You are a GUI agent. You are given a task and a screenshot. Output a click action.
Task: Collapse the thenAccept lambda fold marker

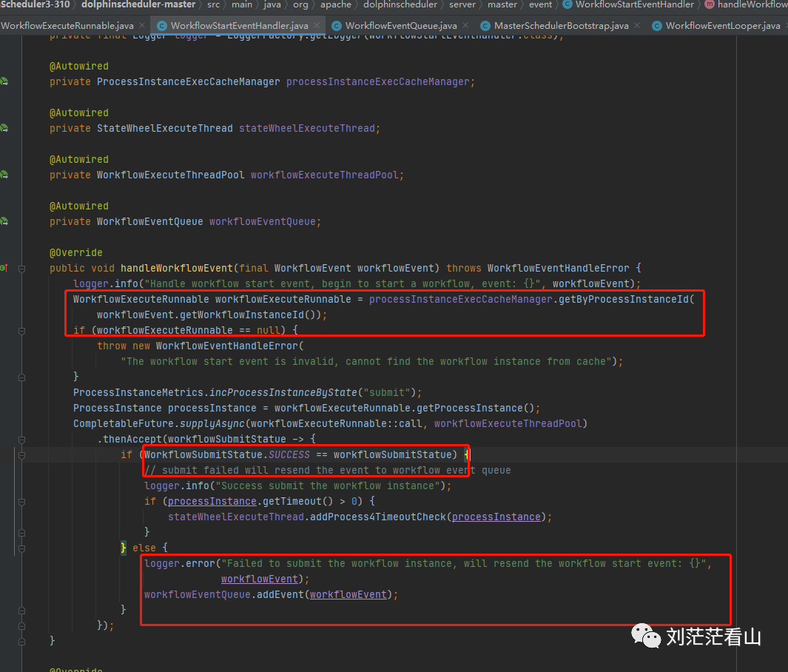21,440
